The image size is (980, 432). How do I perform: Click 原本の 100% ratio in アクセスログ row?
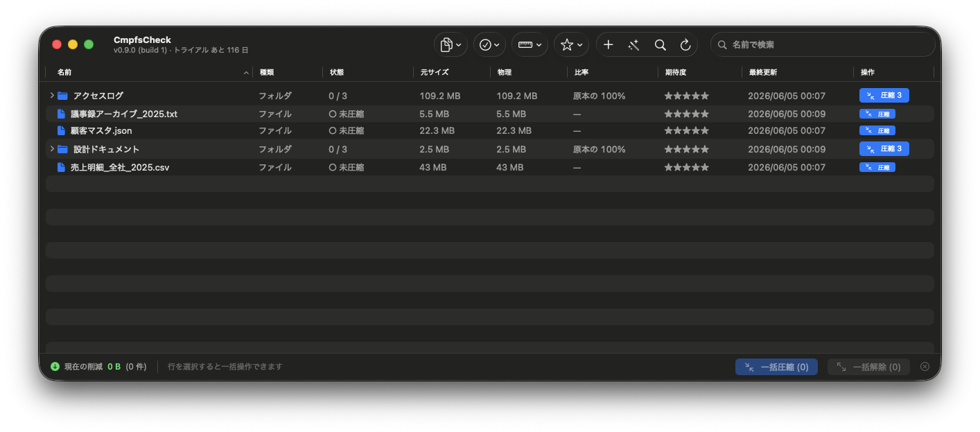[x=600, y=96]
